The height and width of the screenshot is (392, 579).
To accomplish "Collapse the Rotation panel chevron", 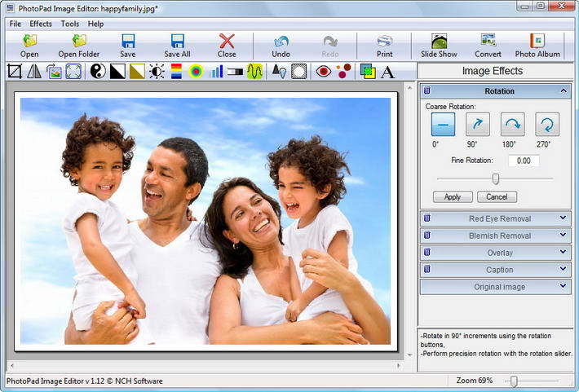I will click(564, 90).
